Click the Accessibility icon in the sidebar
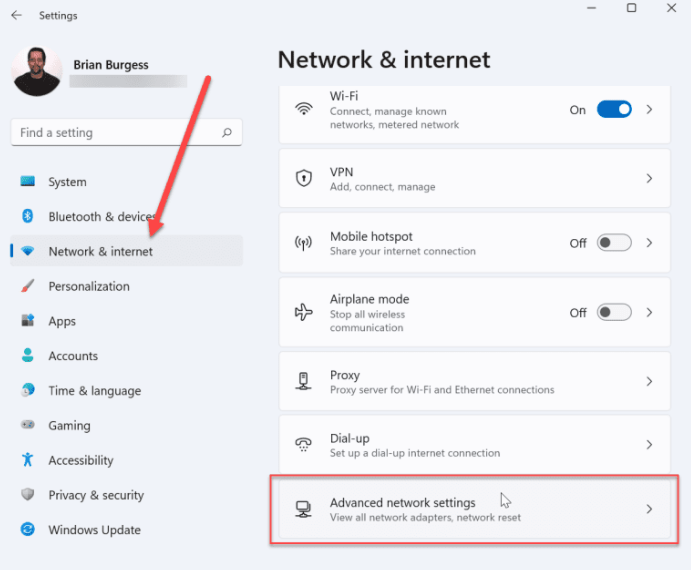 point(28,460)
